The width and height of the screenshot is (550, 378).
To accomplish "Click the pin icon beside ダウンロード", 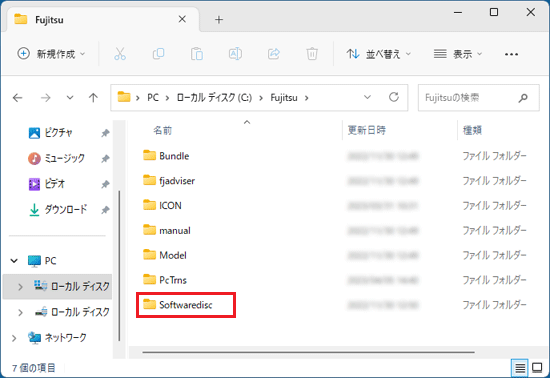I will coord(105,210).
